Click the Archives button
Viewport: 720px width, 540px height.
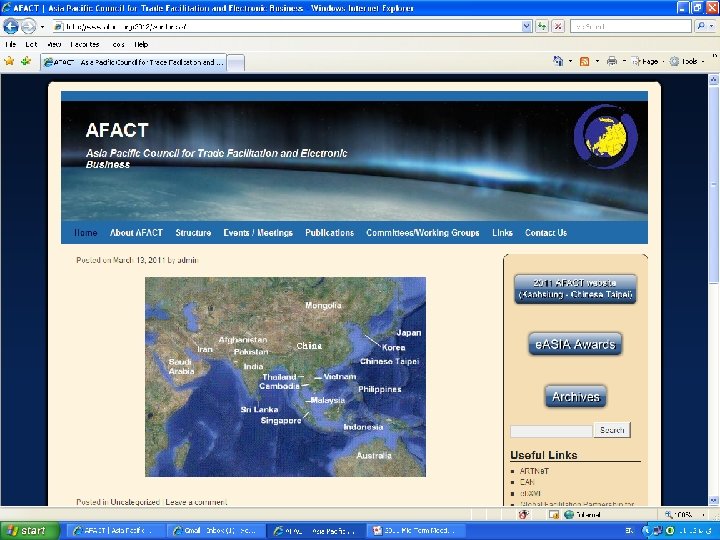pyautogui.click(x=576, y=396)
